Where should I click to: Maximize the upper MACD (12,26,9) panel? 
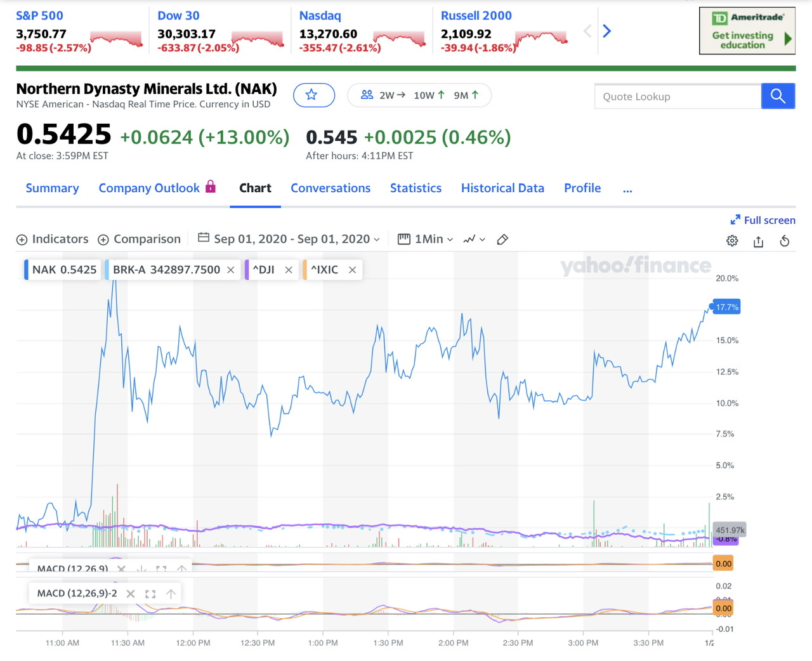pos(161,568)
